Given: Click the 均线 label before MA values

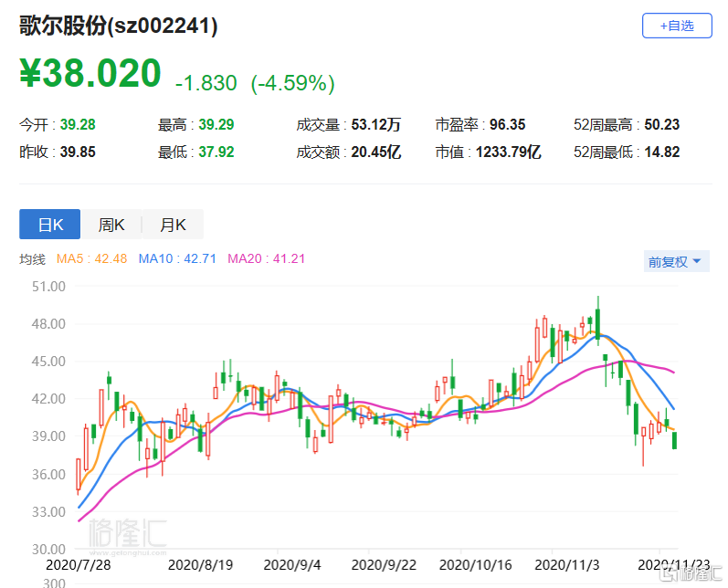Looking at the screenshot, I should (33, 259).
